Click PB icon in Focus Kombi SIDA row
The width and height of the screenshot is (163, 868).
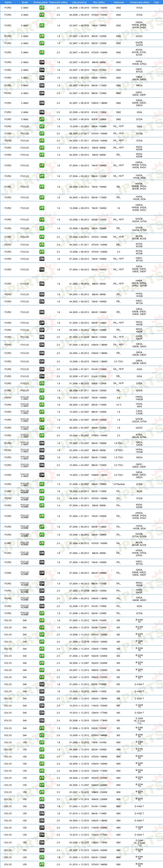pos(42,491)
